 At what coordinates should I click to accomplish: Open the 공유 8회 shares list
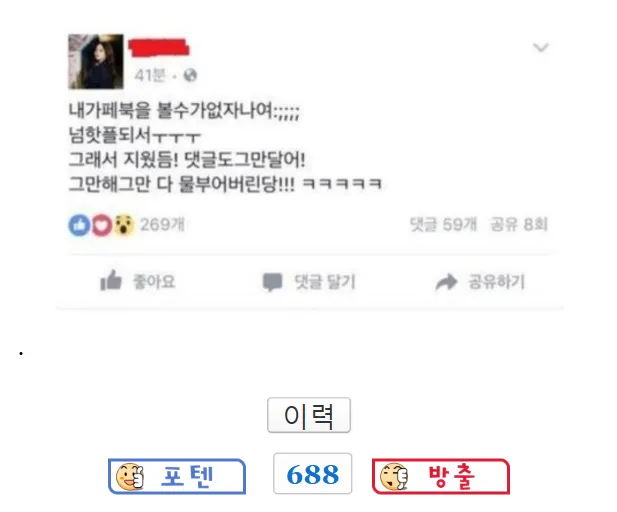coord(519,224)
